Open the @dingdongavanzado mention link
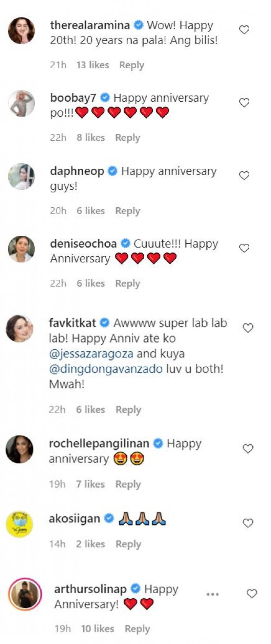 click(x=106, y=369)
